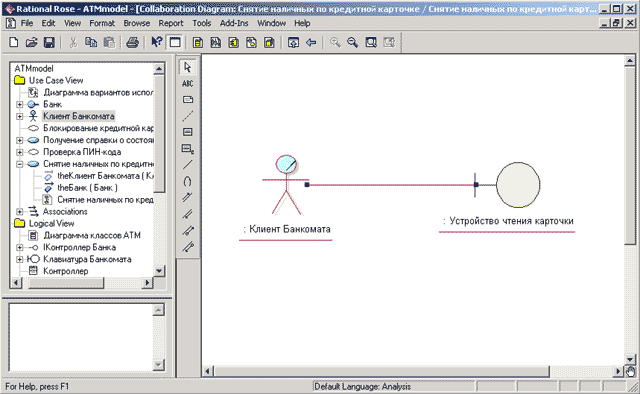The width and height of the screenshot is (640, 394).
Task: Click the back arrow Previous Diagram icon
Action: [x=311, y=42]
